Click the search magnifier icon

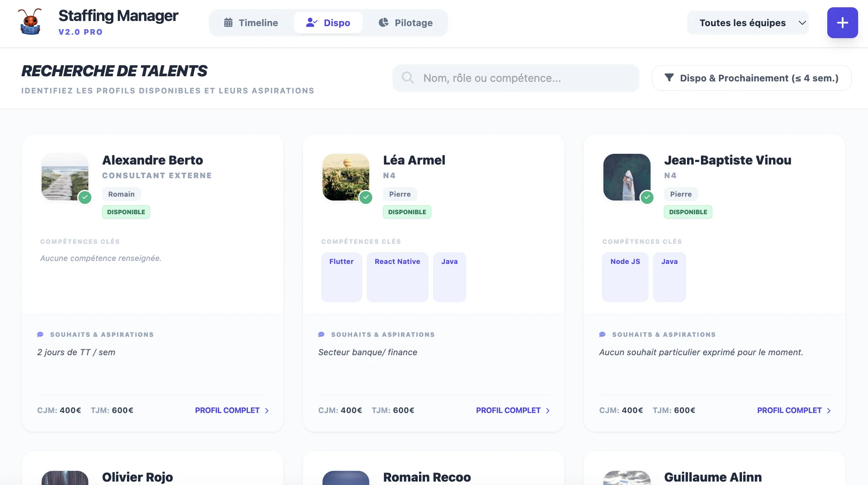[x=407, y=78]
